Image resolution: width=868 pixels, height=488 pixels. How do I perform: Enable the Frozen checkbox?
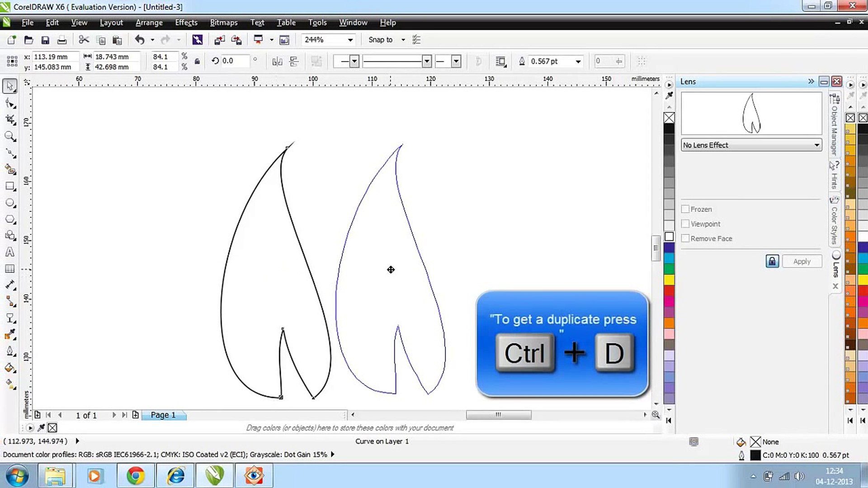(685, 209)
